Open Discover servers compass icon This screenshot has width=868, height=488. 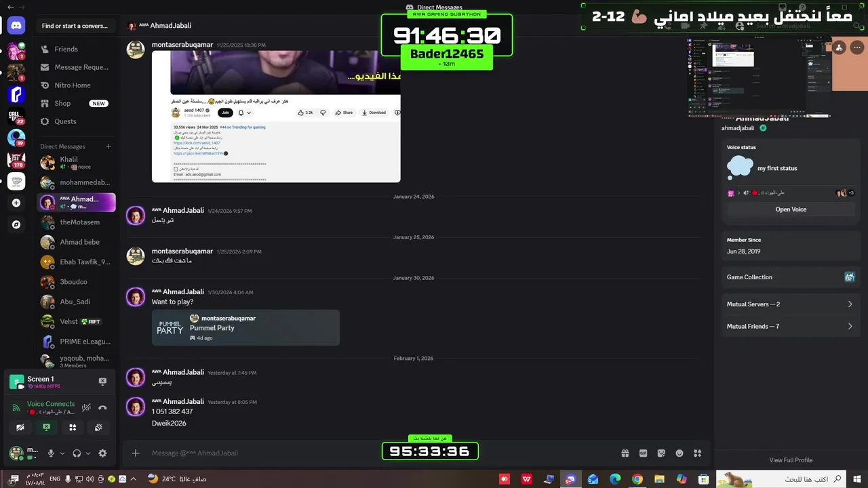tap(16, 224)
